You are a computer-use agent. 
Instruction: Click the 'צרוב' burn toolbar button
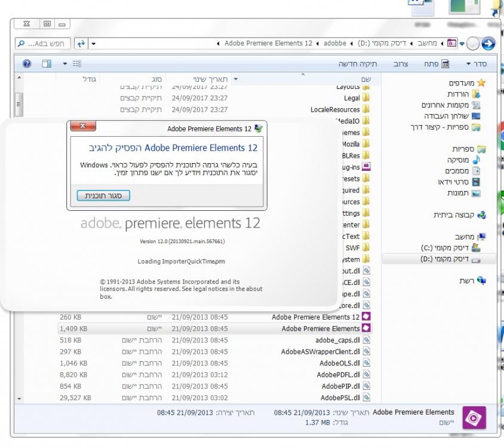pos(401,64)
